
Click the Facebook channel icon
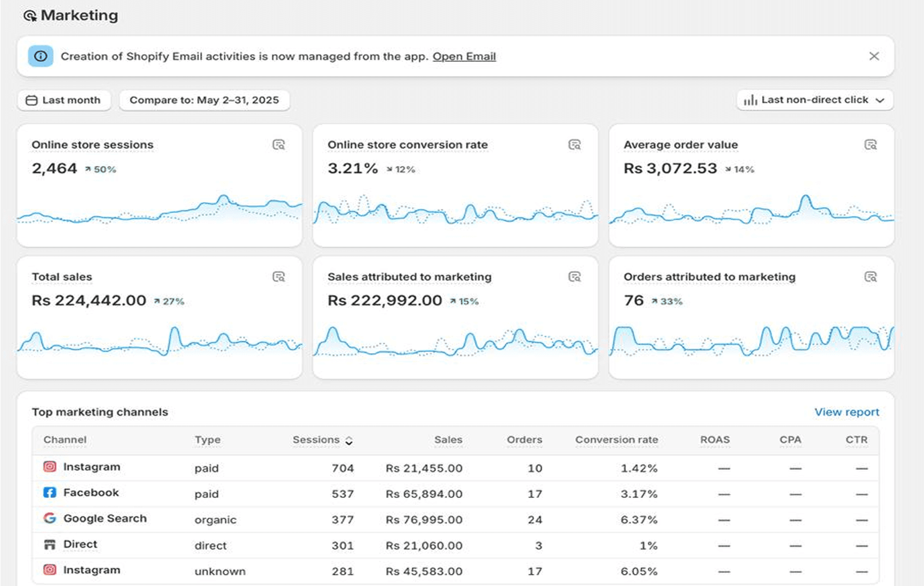pos(50,493)
